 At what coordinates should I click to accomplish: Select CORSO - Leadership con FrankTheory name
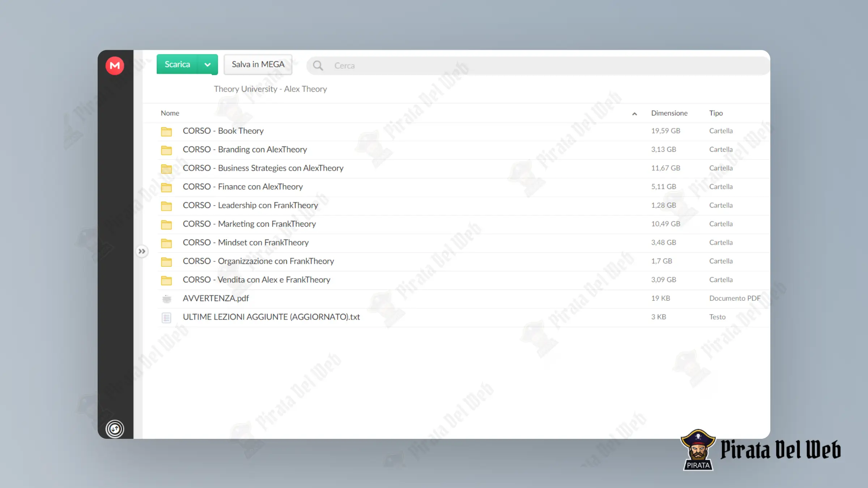click(250, 205)
